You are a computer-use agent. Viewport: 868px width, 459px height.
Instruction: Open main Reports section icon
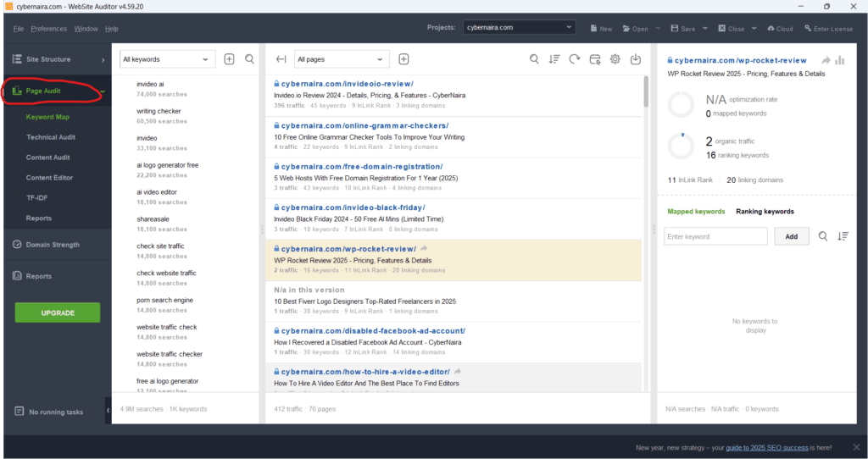click(x=17, y=276)
